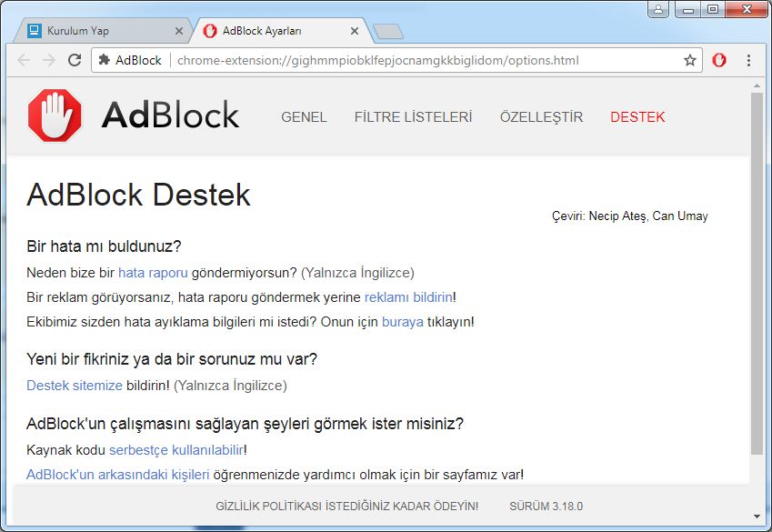Screen dimensions: 772x532
Task: Click the buraya debug info link
Action: click(x=402, y=322)
